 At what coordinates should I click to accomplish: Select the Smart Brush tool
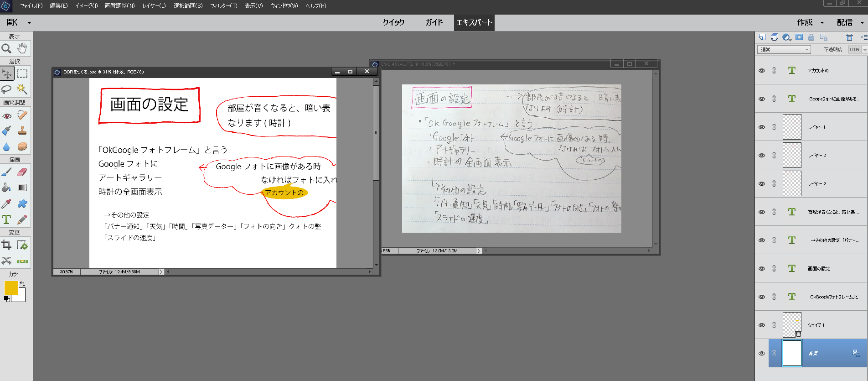coord(6,130)
